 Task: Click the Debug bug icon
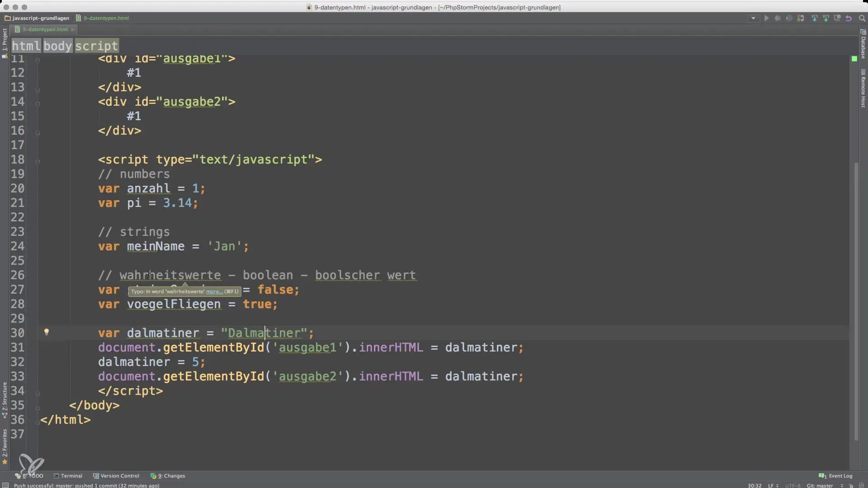click(778, 19)
